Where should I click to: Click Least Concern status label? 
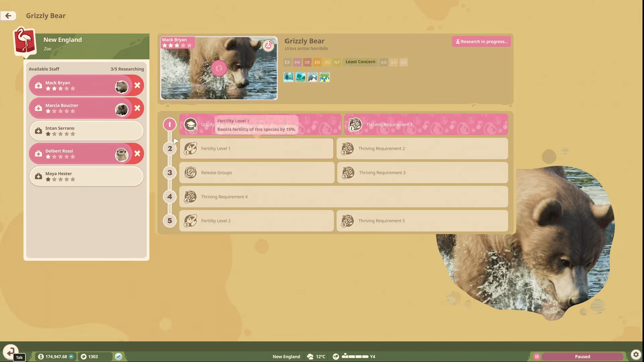click(x=360, y=62)
